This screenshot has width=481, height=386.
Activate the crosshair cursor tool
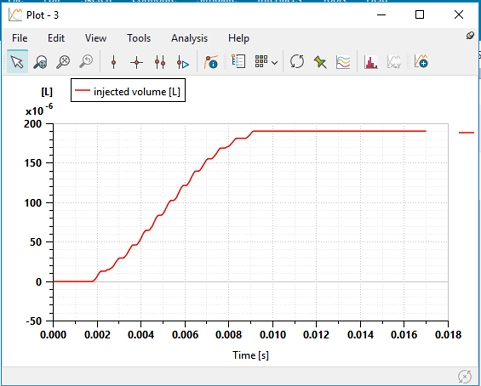(x=137, y=62)
